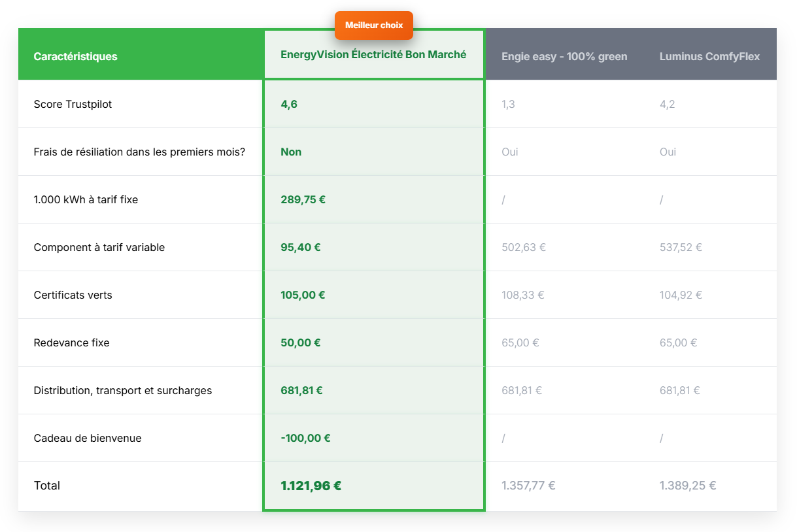Select Luminus's "65,00 €" fixed fee
The width and height of the screenshot is (797, 532).
[679, 342]
